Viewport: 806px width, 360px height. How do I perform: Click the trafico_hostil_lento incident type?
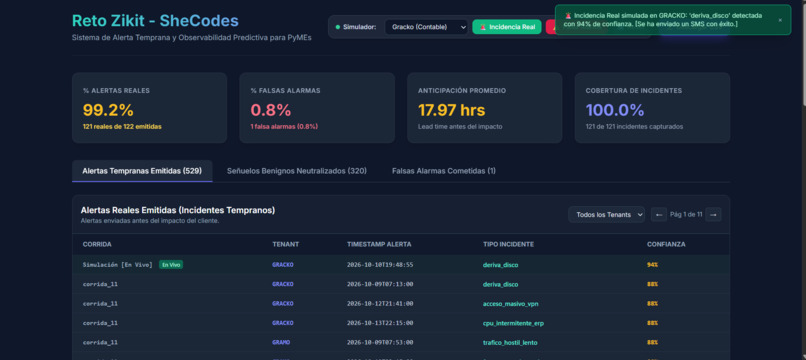510,343
